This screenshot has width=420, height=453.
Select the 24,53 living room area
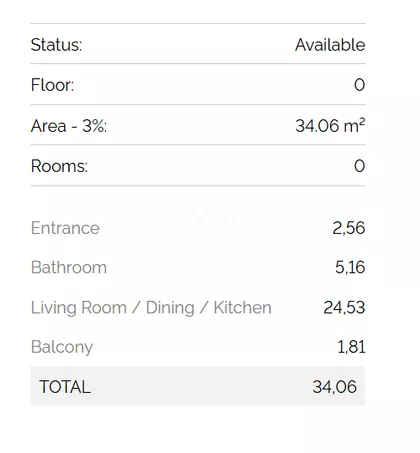[x=344, y=308]
